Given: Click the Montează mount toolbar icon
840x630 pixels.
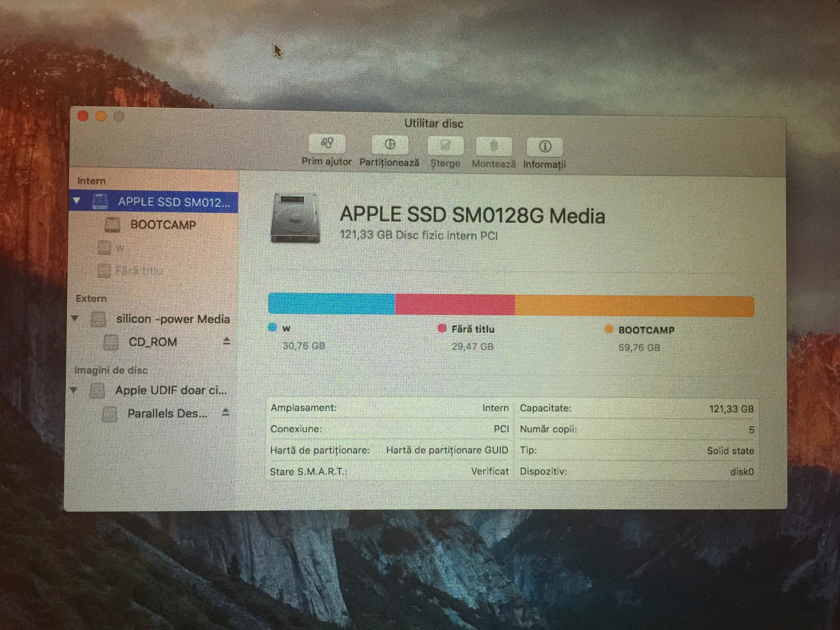Looking at the screenshot, I should point(494,147).
